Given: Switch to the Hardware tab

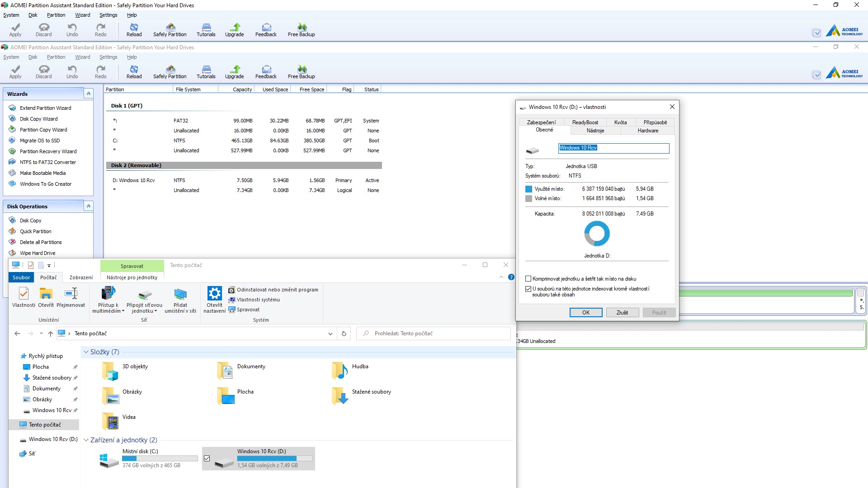Looking at the screenshot, I should coord(647,131).
